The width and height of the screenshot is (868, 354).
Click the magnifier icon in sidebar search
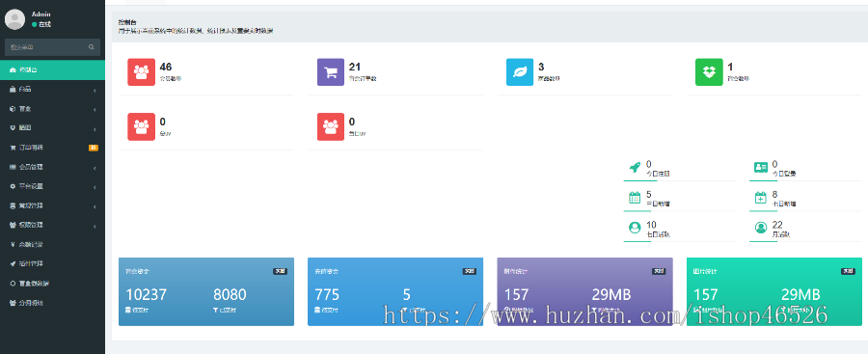tap(92, 47)
